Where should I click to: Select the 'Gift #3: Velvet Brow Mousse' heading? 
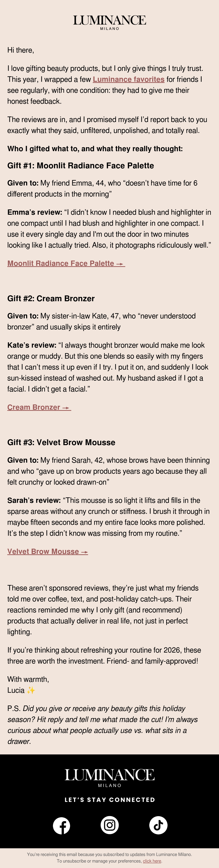click(x=61, y=442)
